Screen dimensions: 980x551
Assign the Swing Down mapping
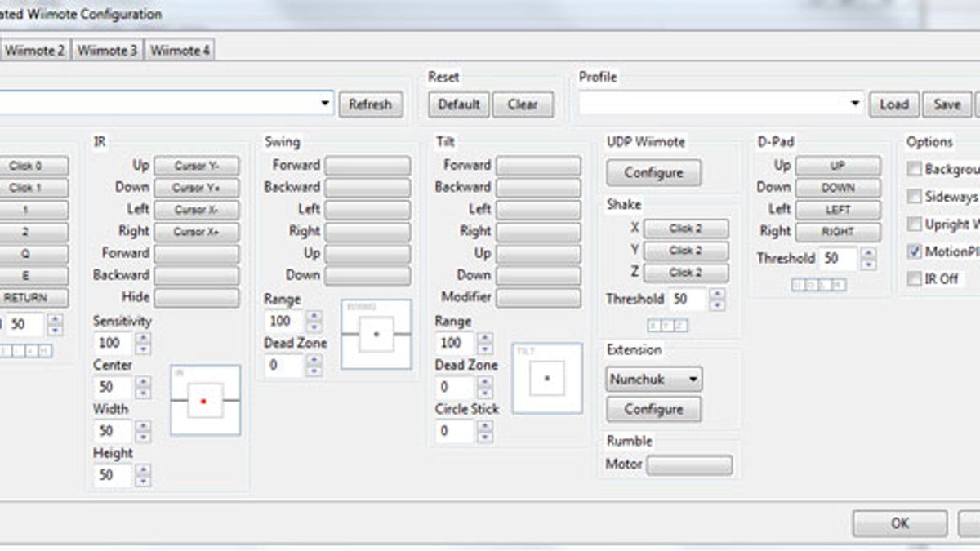coord(367,276)
